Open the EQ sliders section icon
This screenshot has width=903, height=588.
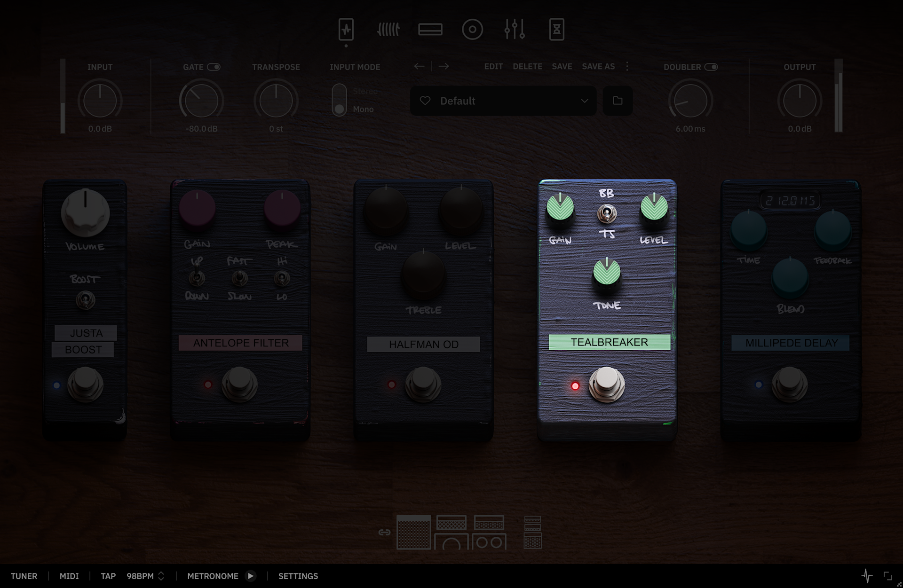tap(515, 29)
